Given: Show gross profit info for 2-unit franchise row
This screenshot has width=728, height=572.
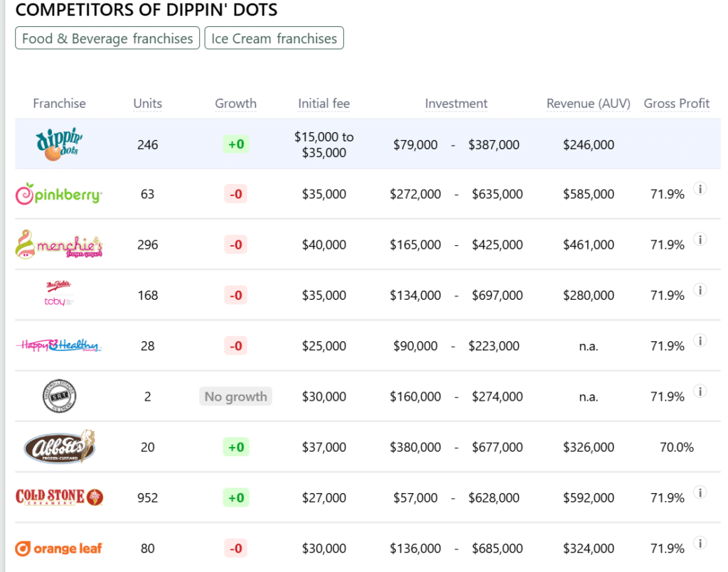Looking at the screenshot, I should pos(700,391).
